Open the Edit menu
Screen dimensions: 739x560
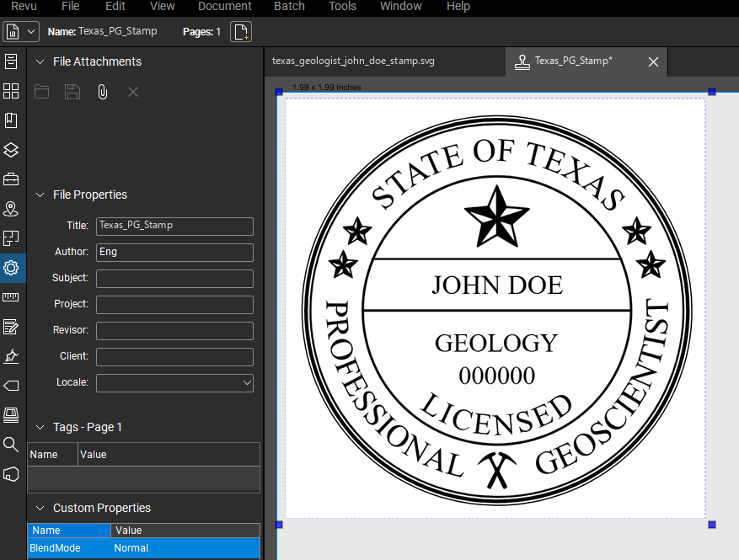[115, 6]
